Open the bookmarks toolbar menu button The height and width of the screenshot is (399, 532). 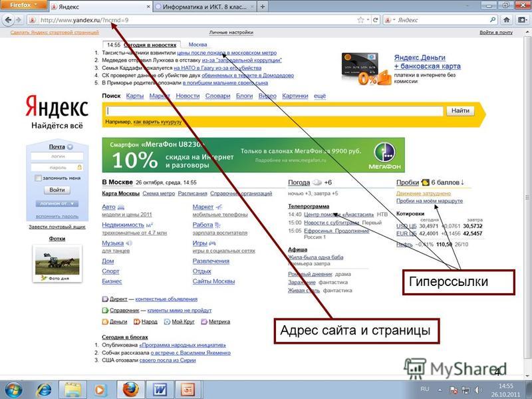pyautogui.click(x=523, y=20)
